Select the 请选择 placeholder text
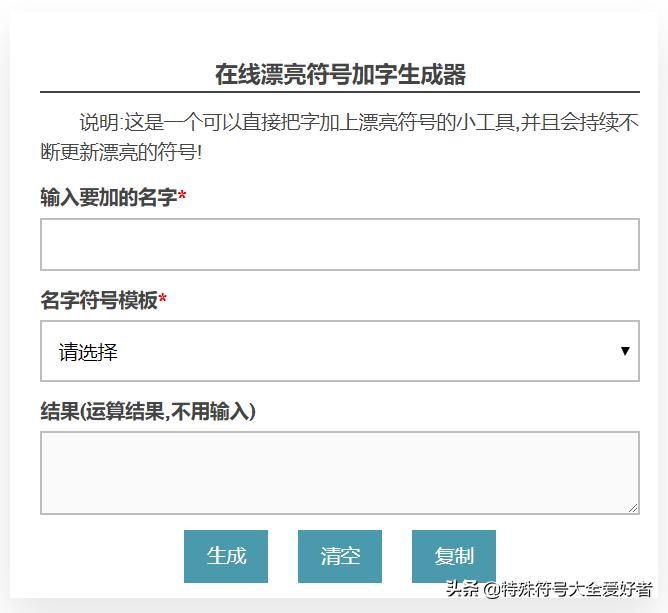668x613 pixels. 88,352
